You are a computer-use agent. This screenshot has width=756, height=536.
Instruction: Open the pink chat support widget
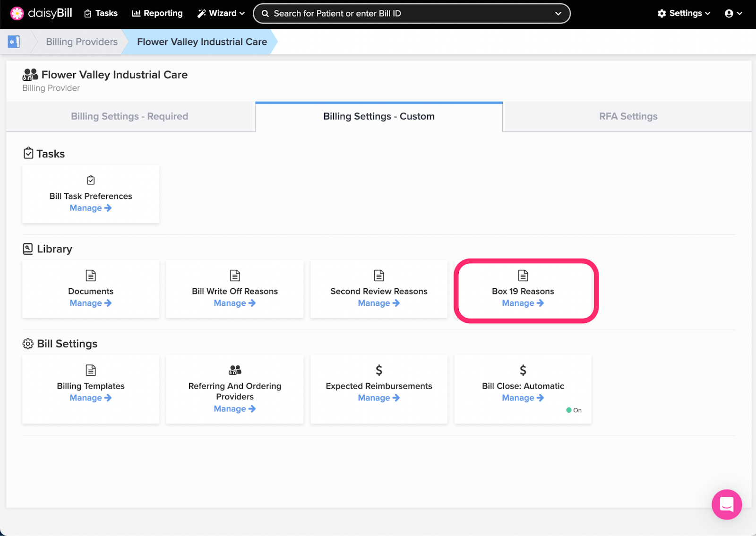[727, 504]
